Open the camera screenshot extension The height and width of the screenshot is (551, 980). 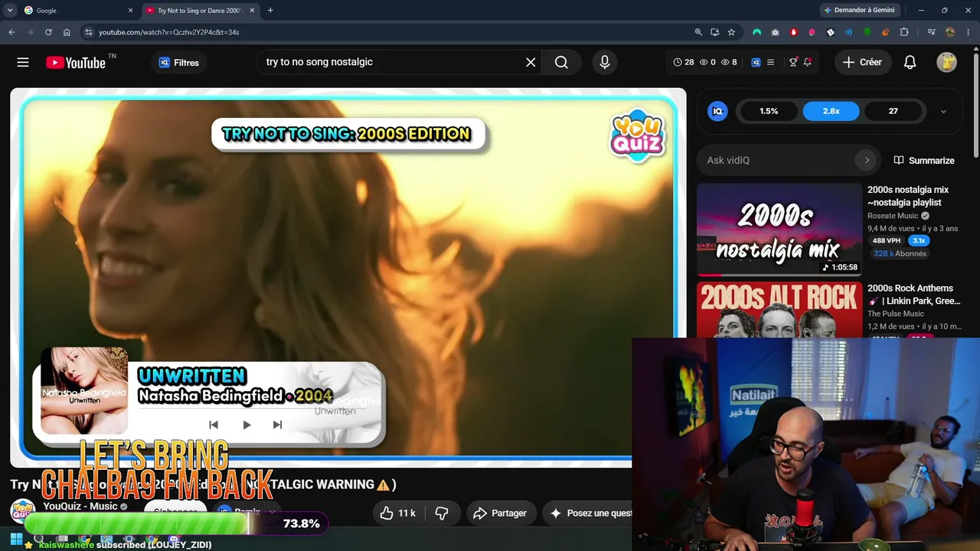pyautogui.click(x=776, y=32)
